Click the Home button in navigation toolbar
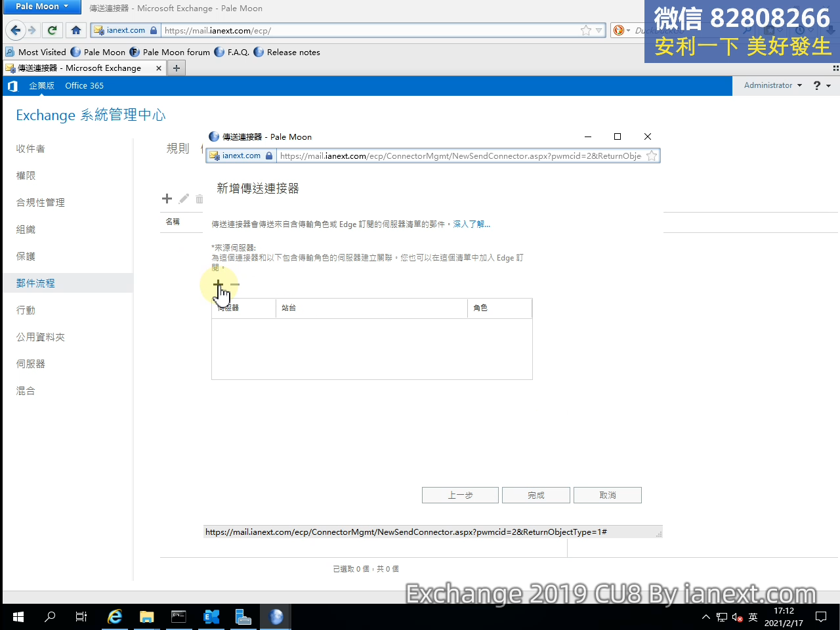Screen dimensions: 840x630 76,30
